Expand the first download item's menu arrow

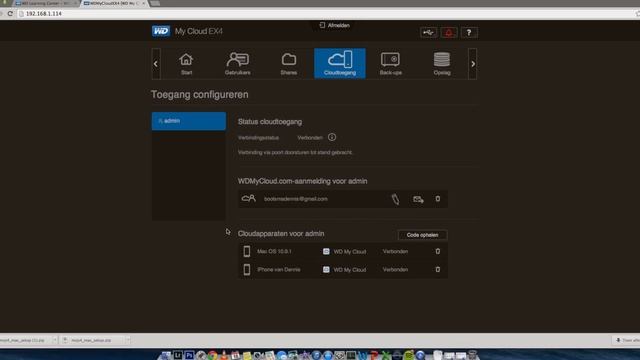coord(55,340)
